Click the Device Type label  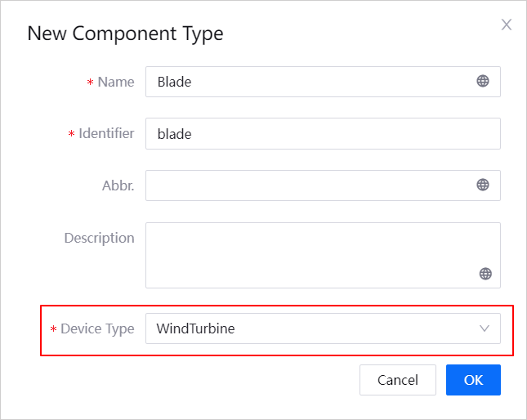(97, 328)
